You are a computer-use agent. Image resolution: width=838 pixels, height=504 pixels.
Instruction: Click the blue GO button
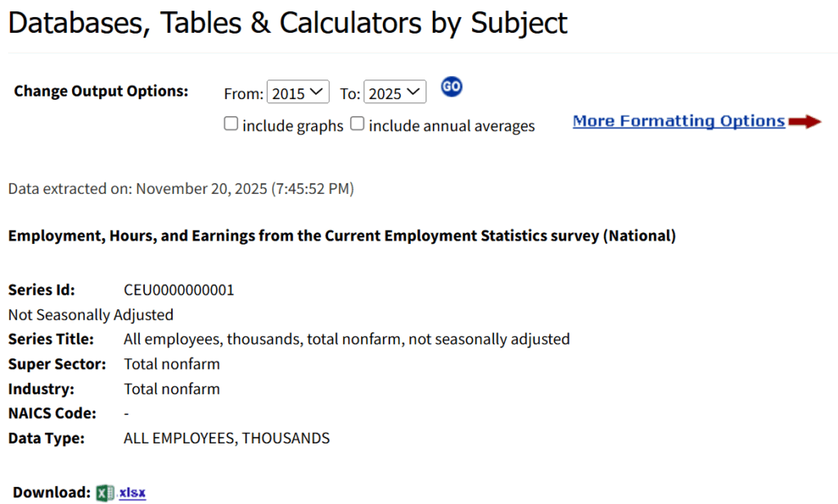[452, 87]
